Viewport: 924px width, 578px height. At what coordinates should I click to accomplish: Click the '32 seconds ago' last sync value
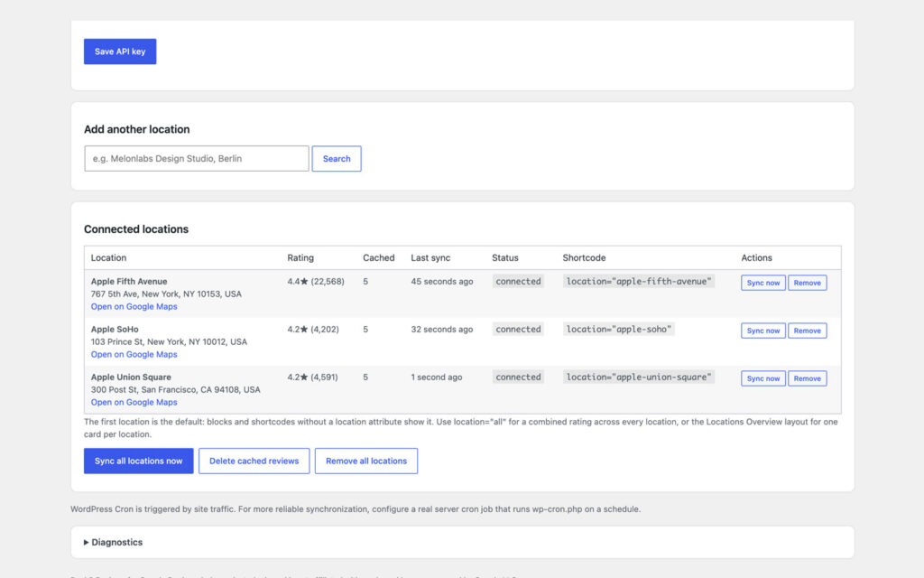click(442, 329)
